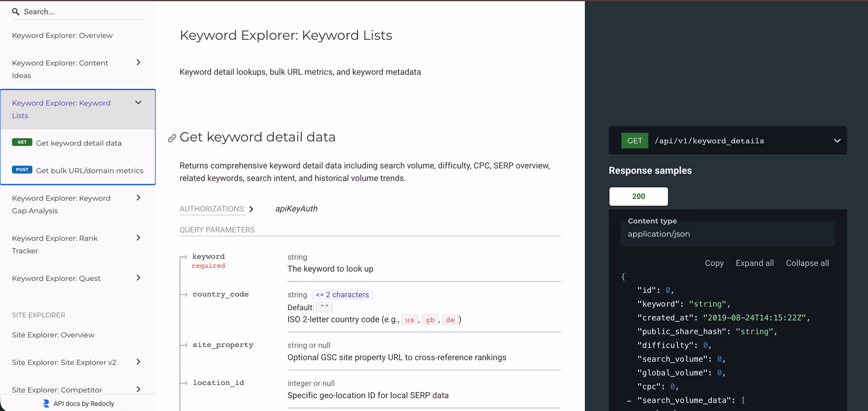Screen dimensions: 868x411
Task: Open the endpoint URL dropdown chevron
Action: pos(837,140)
